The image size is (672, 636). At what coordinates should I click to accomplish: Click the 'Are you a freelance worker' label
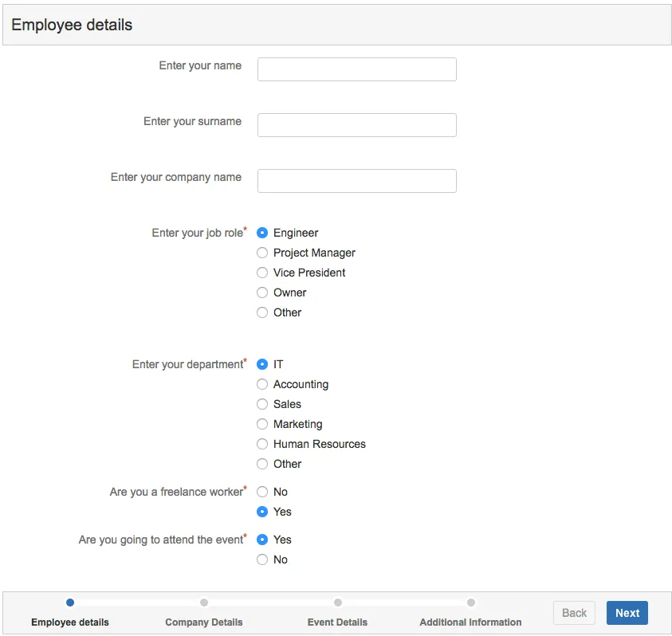tap(179, 491)
